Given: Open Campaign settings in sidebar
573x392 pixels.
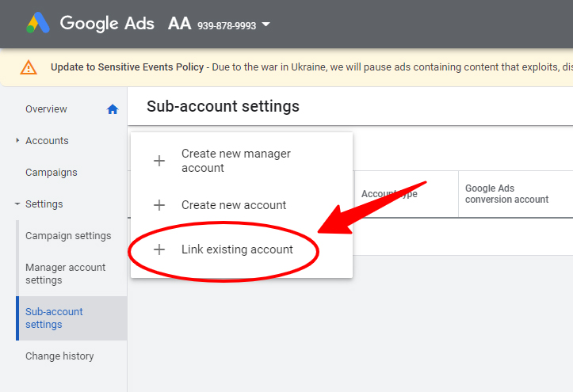Looking at the screenshot, I should (68, 236).
